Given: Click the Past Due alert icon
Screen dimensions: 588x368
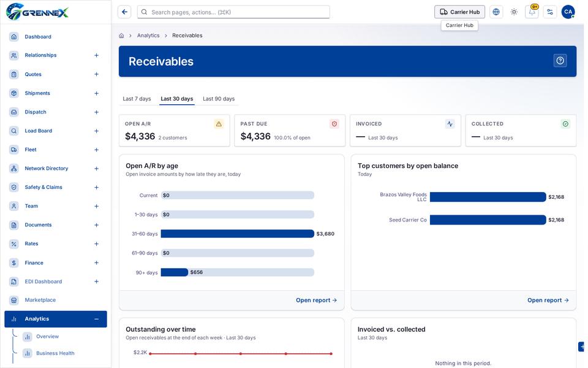Looking at the screenshot, I should 334,124.
